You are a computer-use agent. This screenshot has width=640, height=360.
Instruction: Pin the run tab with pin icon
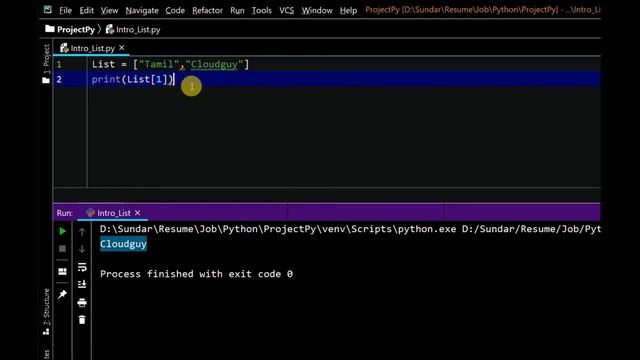coord(62,294)
